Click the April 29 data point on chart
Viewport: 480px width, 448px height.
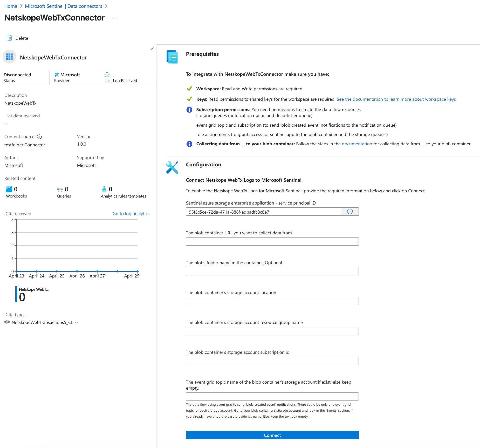pos(138,271)
